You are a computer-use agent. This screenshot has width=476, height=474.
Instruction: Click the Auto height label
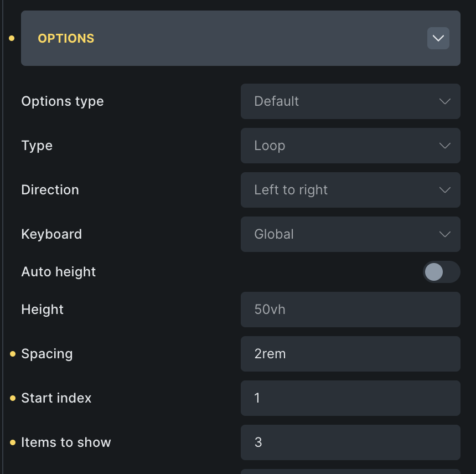[x=59, y=272]
